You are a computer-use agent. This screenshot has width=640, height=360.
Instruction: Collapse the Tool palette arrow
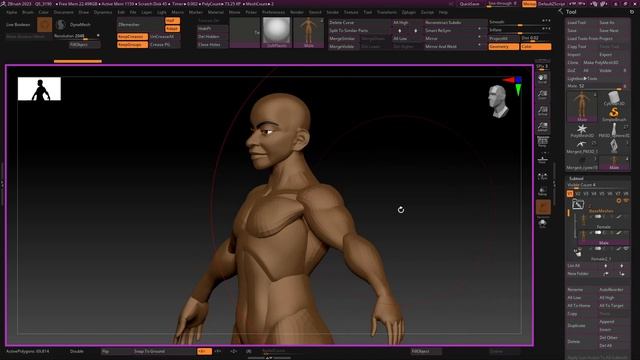[560, 12]
